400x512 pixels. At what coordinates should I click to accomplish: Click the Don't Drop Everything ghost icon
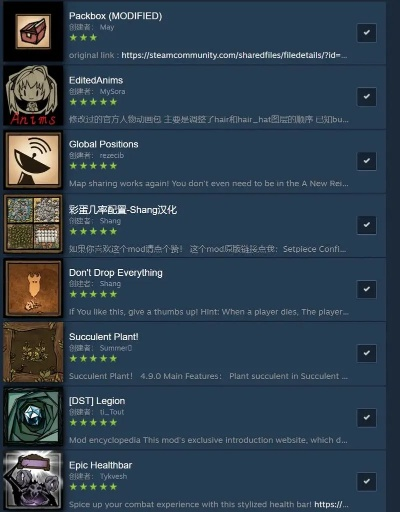pyautogui.click(x=33, y=288)
